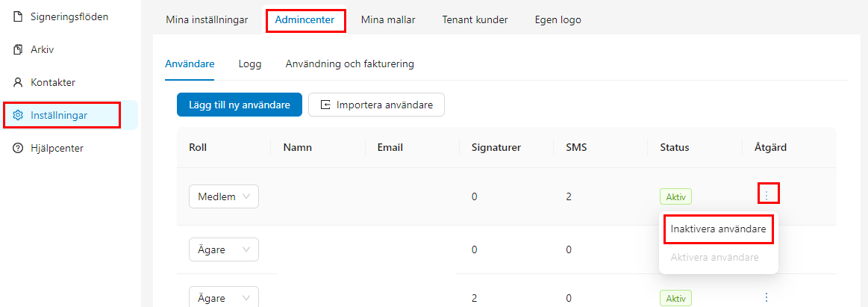
Task: Click the Signaturer column header
Action: point(496,147)
